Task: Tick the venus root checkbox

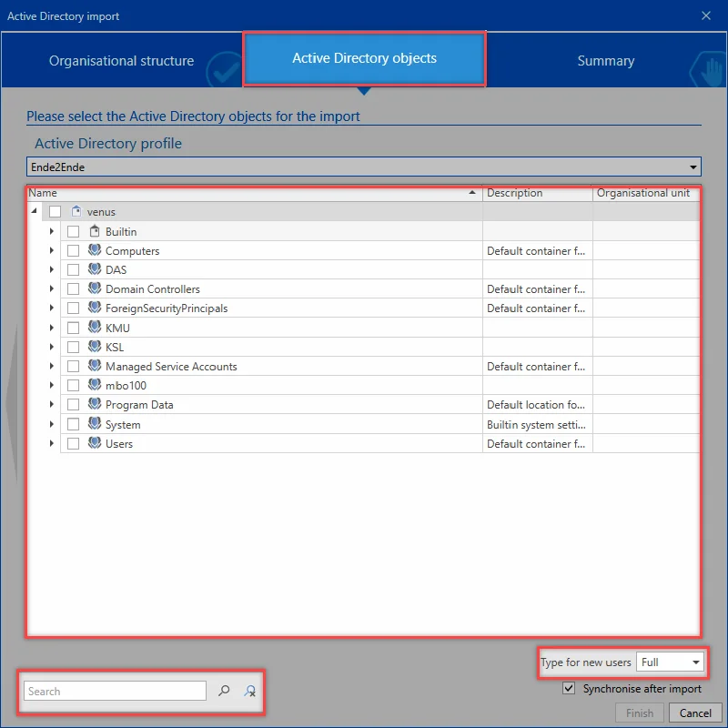Action: click(55, 212)
